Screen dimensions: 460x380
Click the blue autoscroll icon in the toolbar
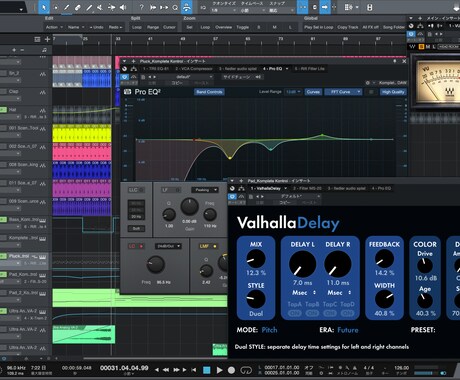[x=187, y=7]
